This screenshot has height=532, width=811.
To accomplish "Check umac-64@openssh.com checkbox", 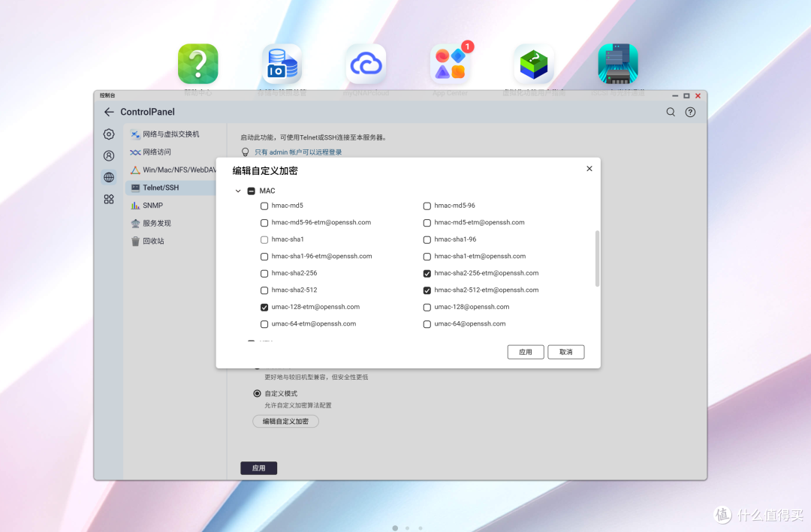I will [427, 324].
